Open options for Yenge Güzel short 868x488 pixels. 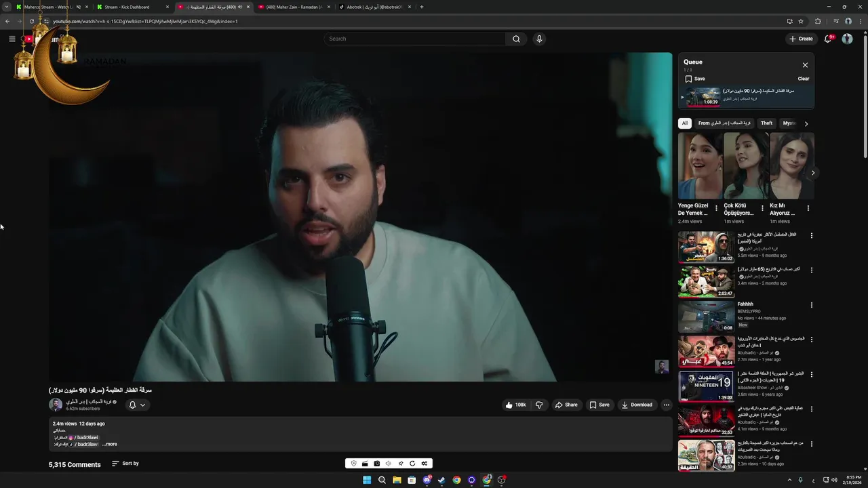(x=716, y=208)
